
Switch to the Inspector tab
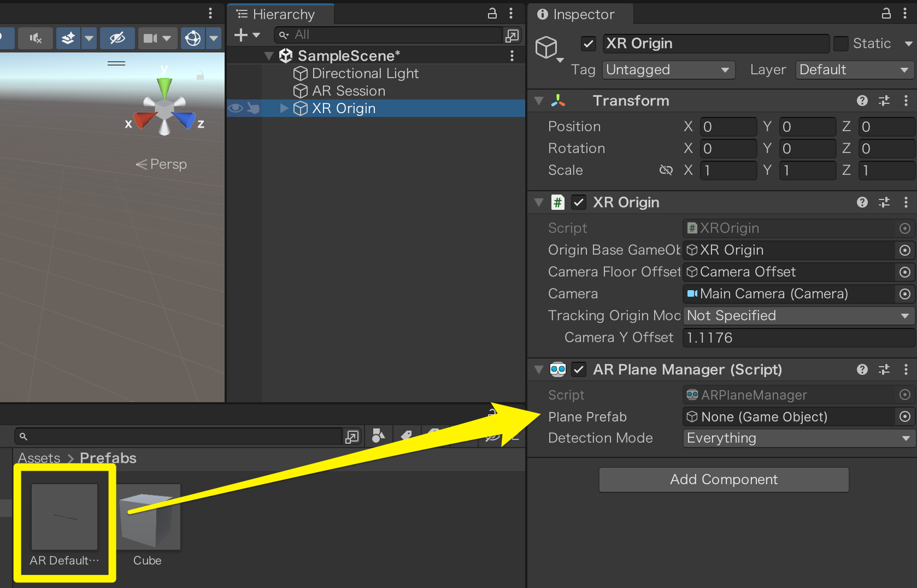pos(579,14)
